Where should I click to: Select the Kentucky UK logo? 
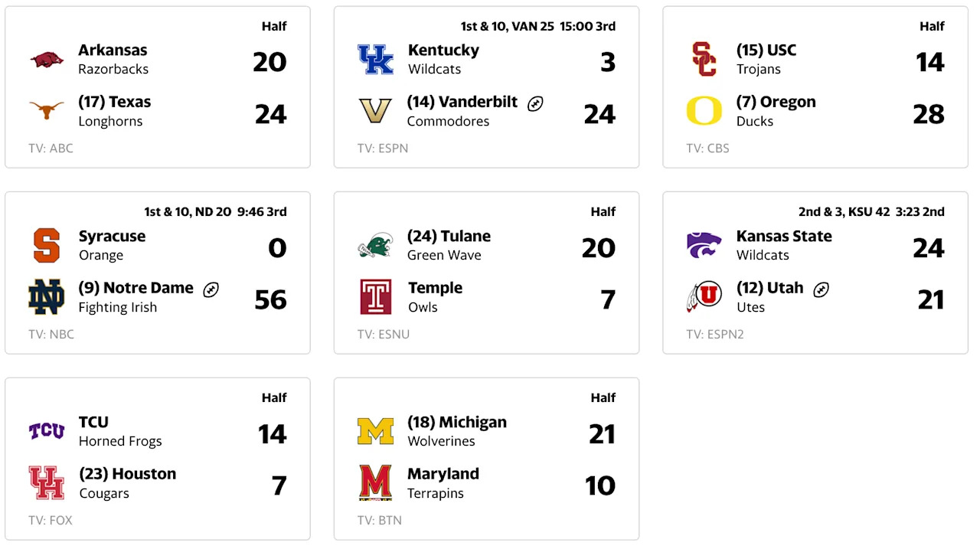[375, 59]
